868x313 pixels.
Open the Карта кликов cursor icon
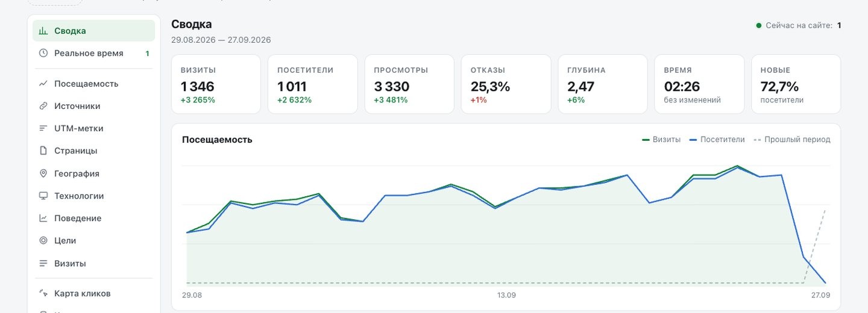(x=43, y=293)
